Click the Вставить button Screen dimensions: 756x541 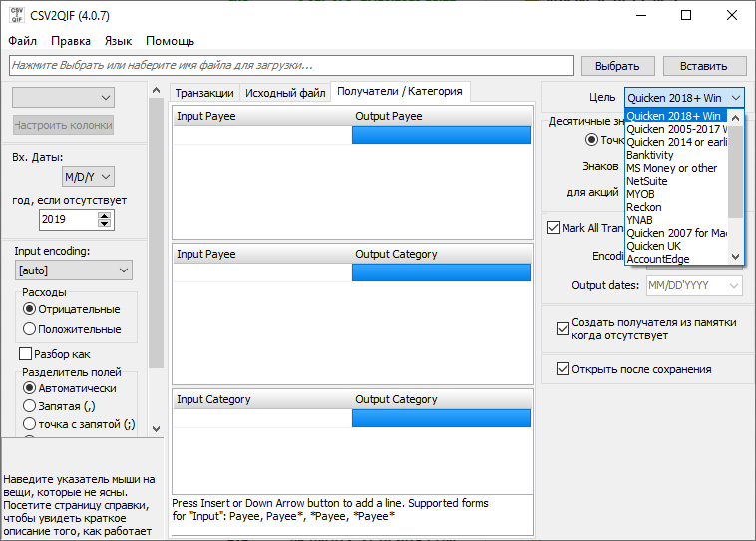click(x=704, y=66)
